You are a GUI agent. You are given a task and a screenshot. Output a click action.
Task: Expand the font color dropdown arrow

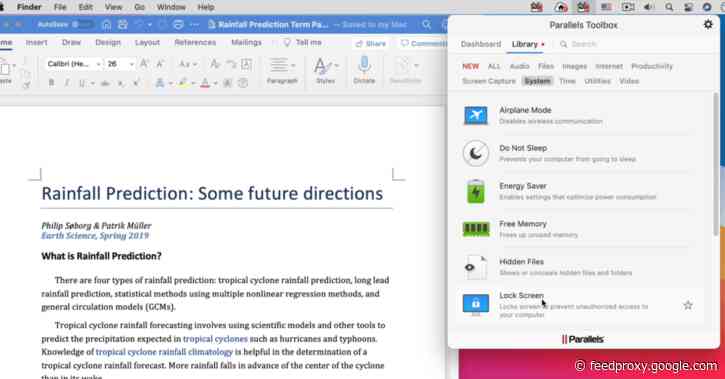[215, 84]
